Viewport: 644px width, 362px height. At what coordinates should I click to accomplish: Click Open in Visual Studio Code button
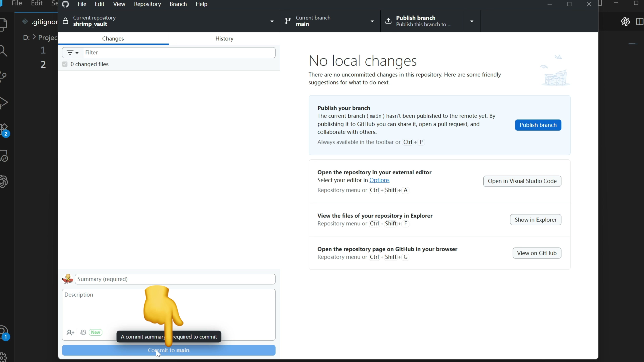tap(522, 181)
